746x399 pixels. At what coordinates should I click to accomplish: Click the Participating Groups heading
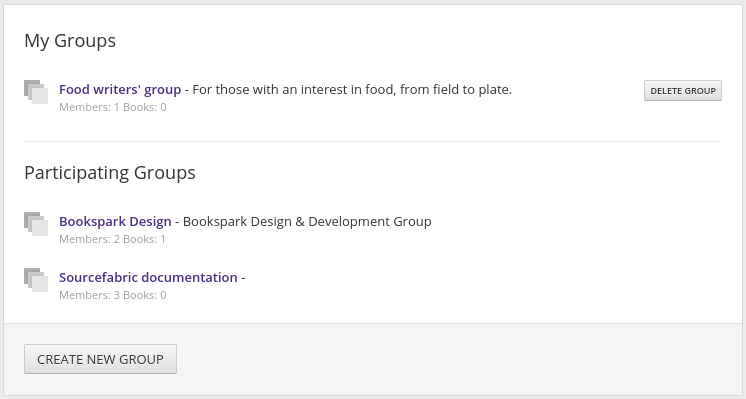[110, 173]
